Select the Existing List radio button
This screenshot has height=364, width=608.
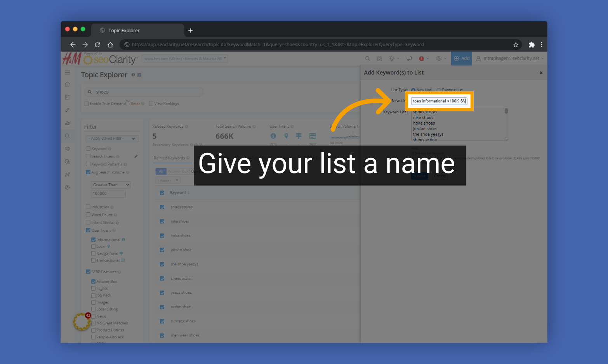click(x=439, y=90)
